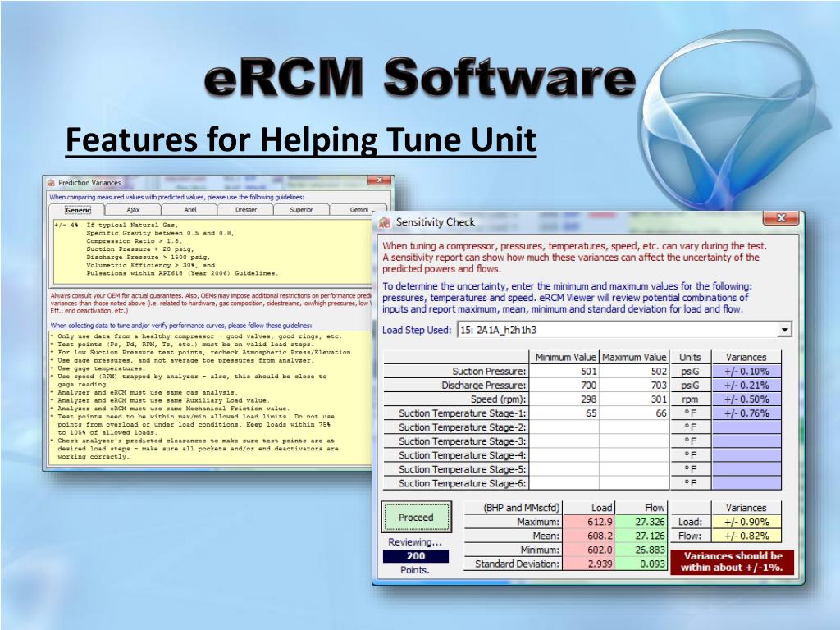This screenshot has height=630, width=840.
Task: Click the Flow variance +/- 0.82%
Action: tap(746, 536)
